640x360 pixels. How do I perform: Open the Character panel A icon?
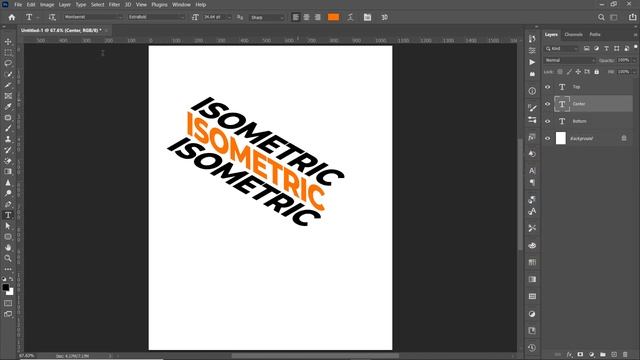532,171
